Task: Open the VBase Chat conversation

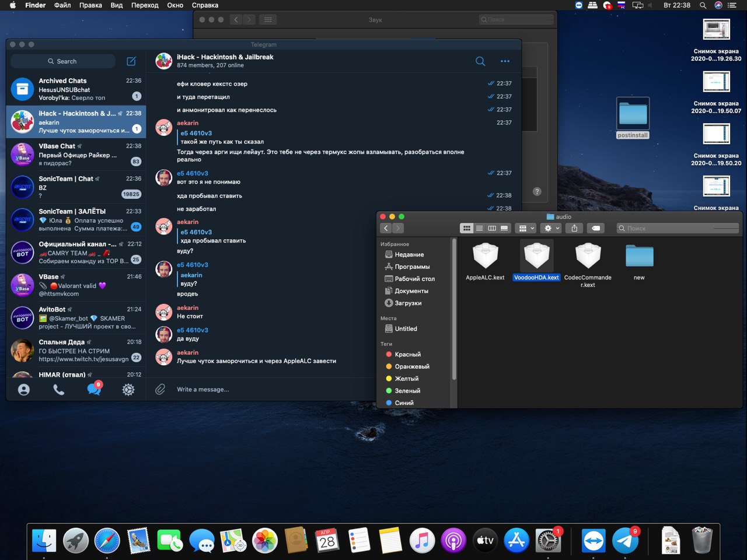Action: pos(76,155)
